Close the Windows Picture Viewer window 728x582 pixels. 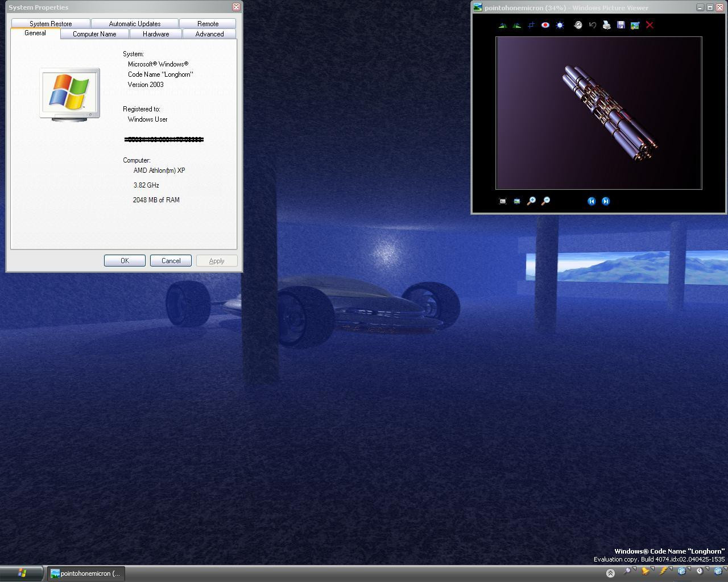(719, 7)
